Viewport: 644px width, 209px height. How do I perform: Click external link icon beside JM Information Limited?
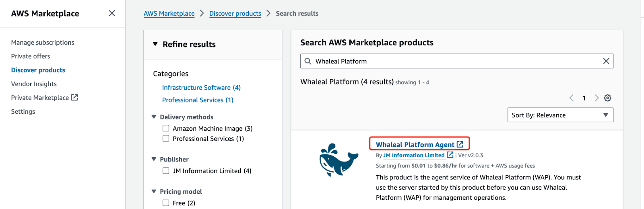click(450, 155)
